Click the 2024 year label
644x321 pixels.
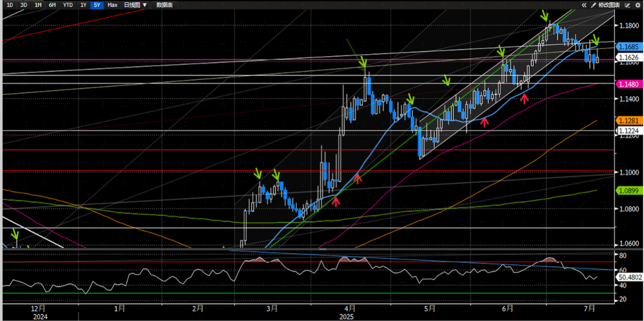tap(40, 316)
